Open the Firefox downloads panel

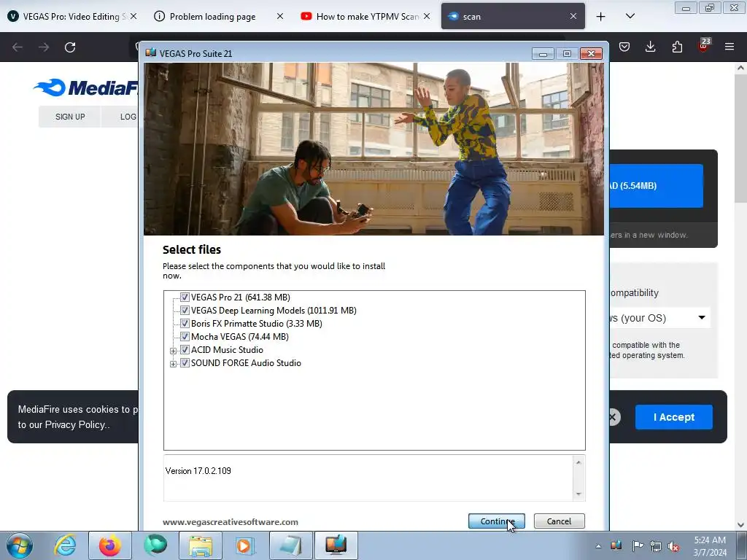pos(650,47)
